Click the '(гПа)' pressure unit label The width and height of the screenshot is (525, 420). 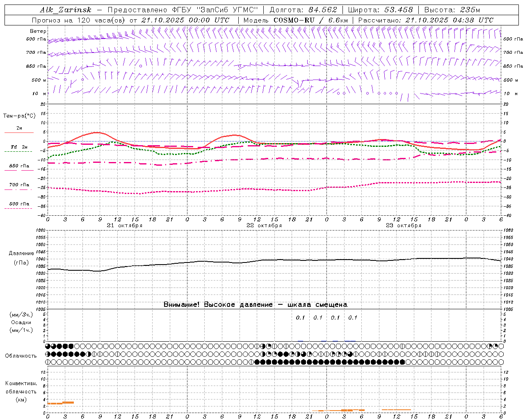click(21, 263)
